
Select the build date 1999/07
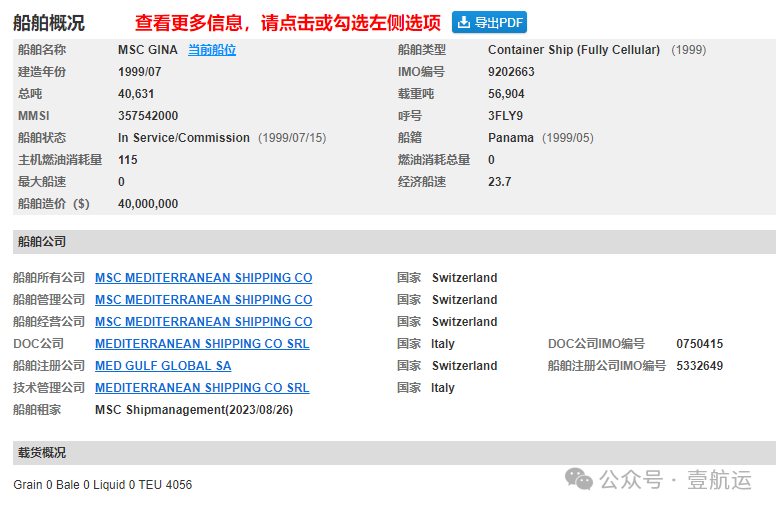(140, 72)
